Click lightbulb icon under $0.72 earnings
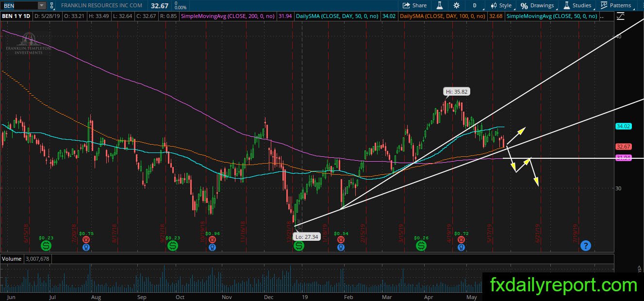 461,248
